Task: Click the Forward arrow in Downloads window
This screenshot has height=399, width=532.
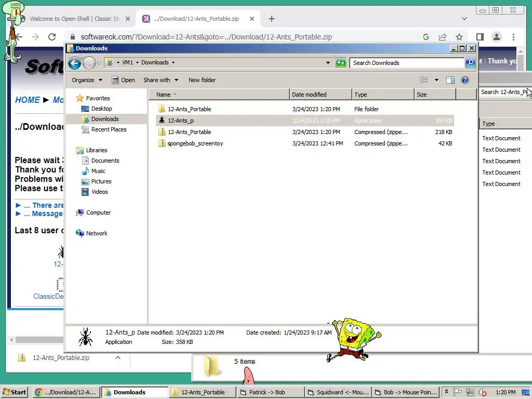Action: click(89, 63)
